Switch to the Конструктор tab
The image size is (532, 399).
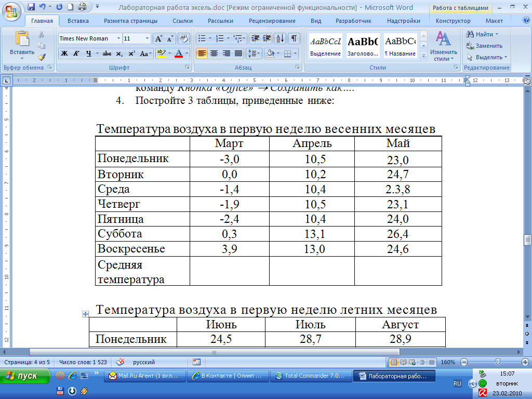click(453, 21)
